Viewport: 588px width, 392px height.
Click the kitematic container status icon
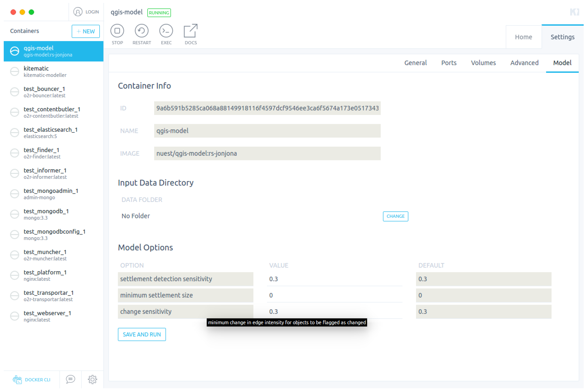[15, 72]
